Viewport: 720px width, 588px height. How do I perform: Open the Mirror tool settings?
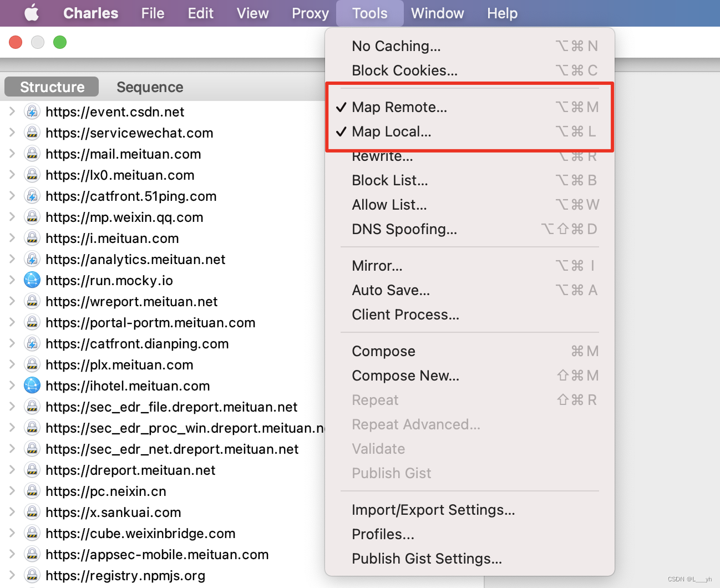click(x=469, y=266)
